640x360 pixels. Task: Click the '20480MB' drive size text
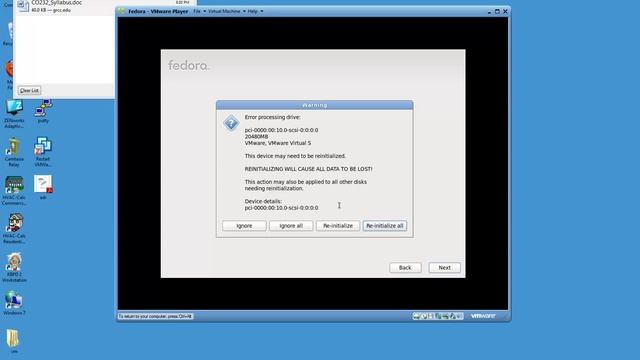[x=256, y=136]
